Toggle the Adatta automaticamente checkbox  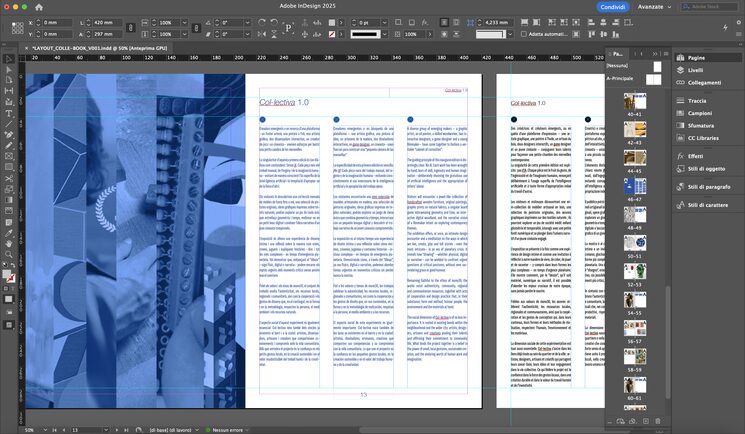[x=524, y=34]
